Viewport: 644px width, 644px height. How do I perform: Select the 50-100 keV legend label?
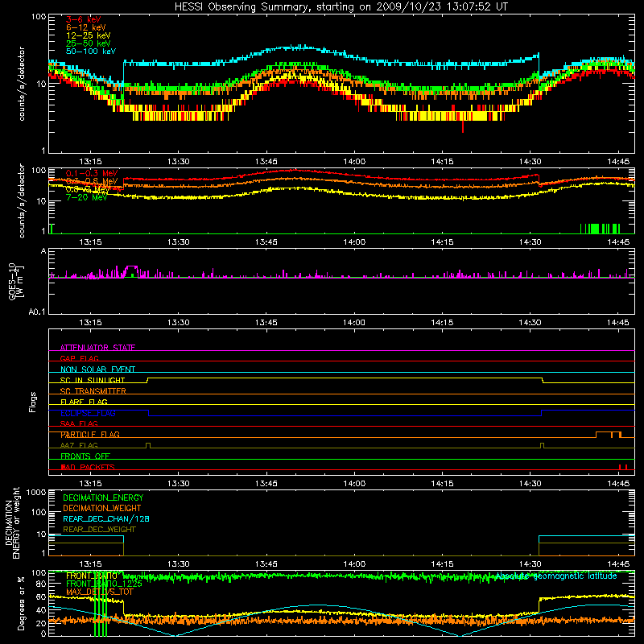[x=90, y=52]
